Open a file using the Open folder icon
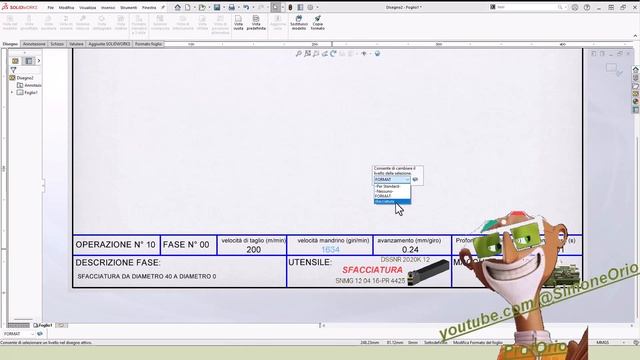This screenshot has height=360, width=640. pyautogui.click(x=202, y=7)
